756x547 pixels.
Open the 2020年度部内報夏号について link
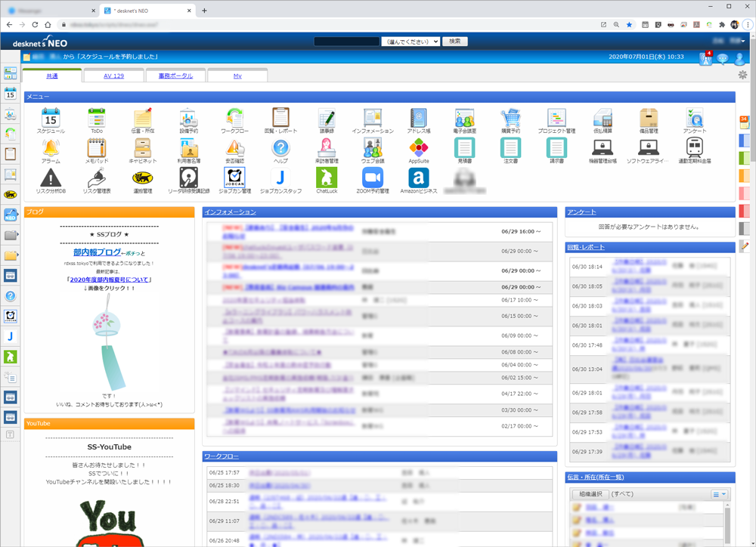click(109, 280)
